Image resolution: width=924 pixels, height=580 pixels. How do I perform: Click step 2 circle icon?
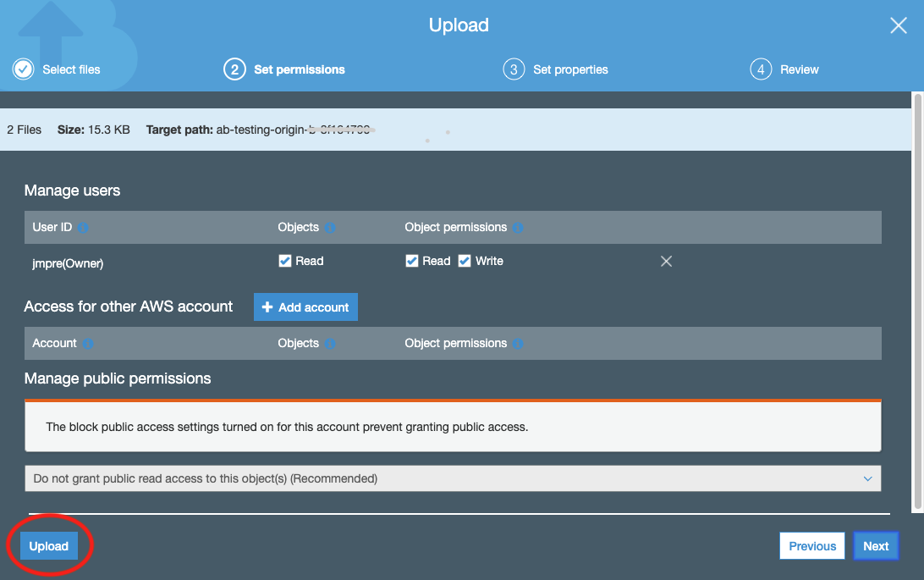pos(234,69)
